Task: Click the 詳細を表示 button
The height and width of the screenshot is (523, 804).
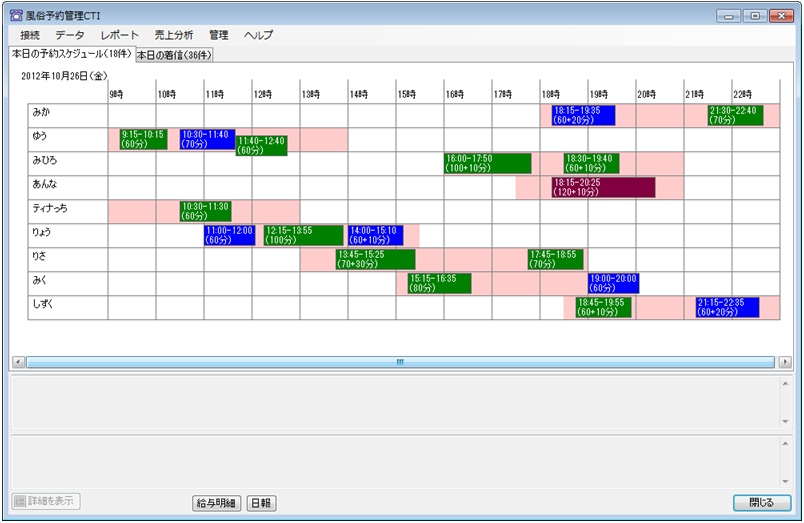Action: click(46, 502)
